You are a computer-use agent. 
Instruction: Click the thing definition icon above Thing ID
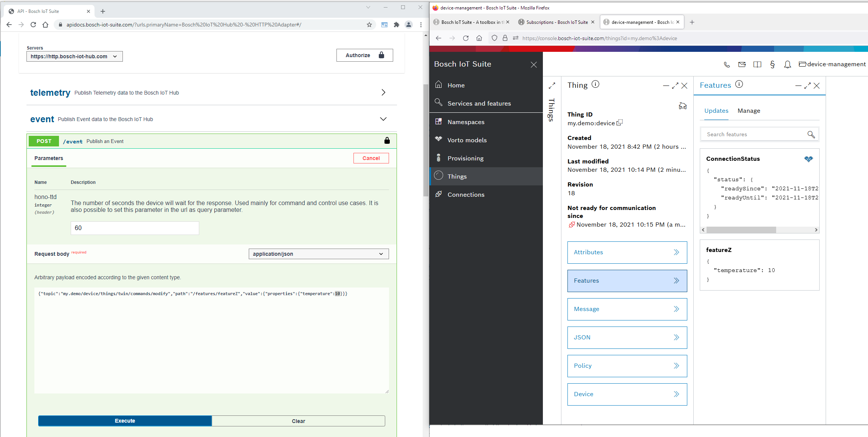click(x=682, y=106)
